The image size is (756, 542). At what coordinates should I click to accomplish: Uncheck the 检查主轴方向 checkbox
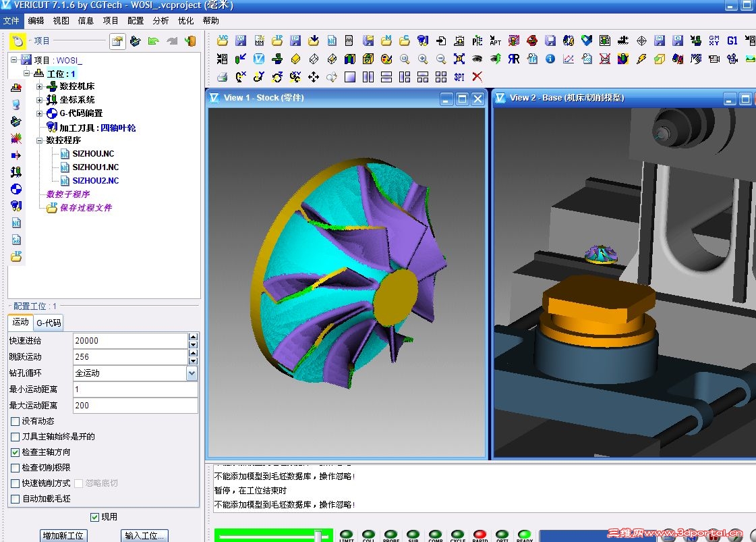click(x=15, y=452)
